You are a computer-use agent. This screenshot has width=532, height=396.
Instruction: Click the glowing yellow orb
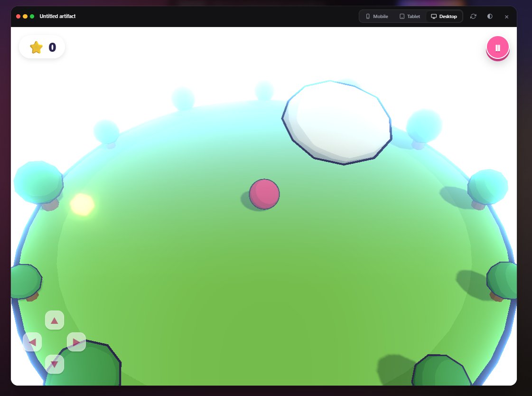click(x=82, y=204)
